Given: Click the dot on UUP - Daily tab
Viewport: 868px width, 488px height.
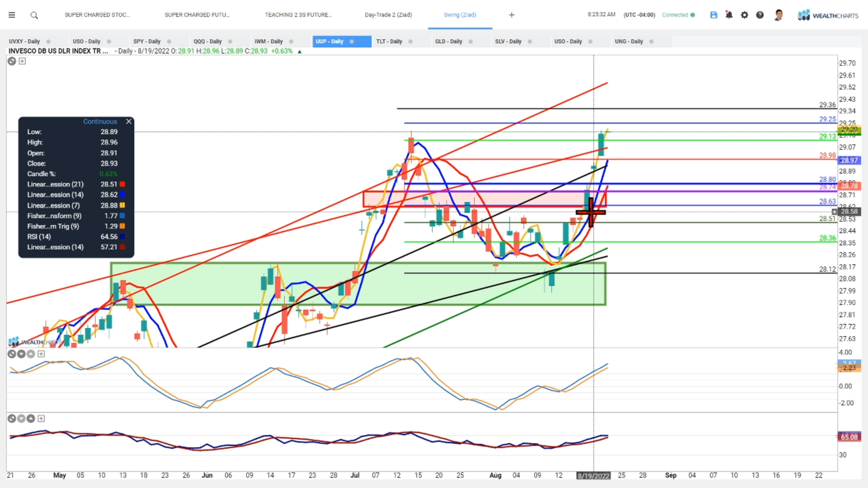Looking at the screenshot, I should pyautogui.click(x=352, y=42).
